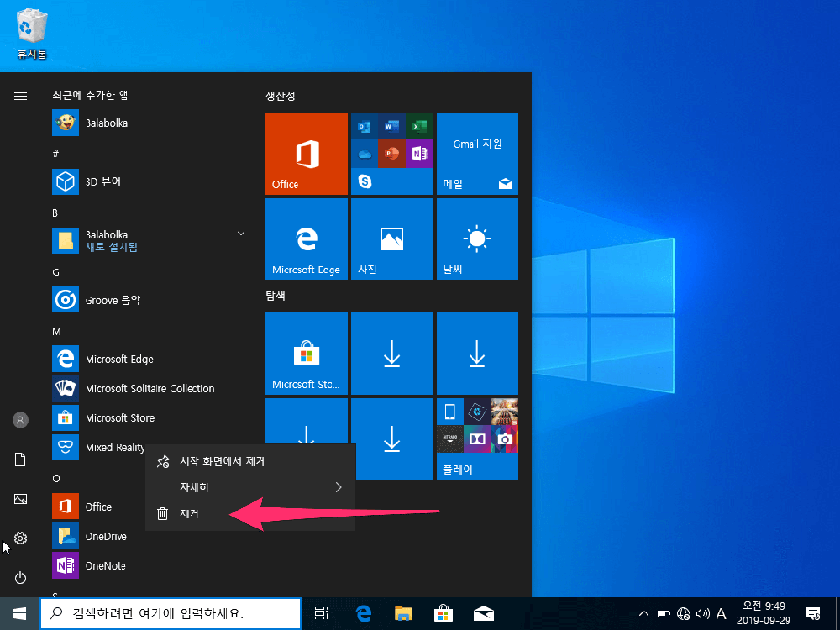Open Microsoft Store from the taskbar
Screen dimensions: 840x630
pos(444,614)
